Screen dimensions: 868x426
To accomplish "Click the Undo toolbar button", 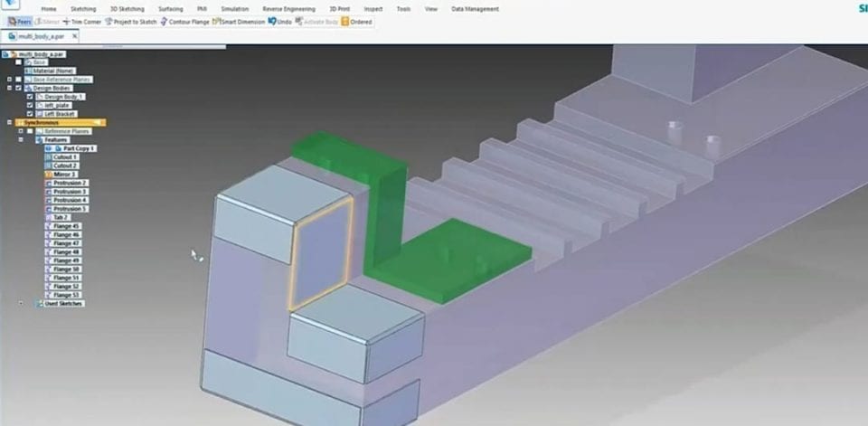I will [280, 22].
